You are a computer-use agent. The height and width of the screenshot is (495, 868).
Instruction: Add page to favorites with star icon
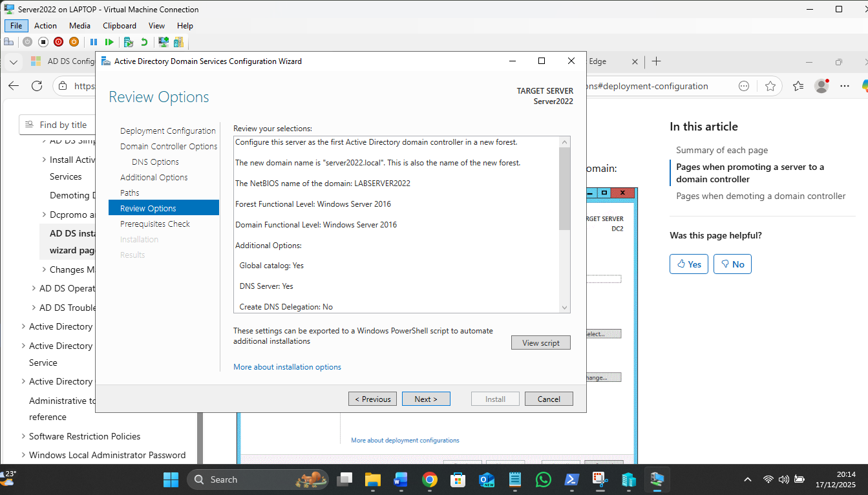point(770,86)
